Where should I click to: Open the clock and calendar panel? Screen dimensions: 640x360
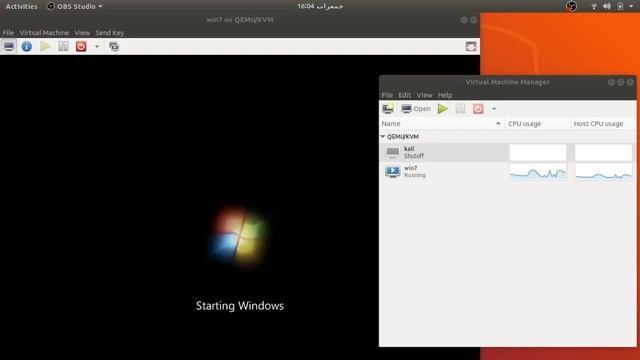pyautogui.click(x=320, y=6)
